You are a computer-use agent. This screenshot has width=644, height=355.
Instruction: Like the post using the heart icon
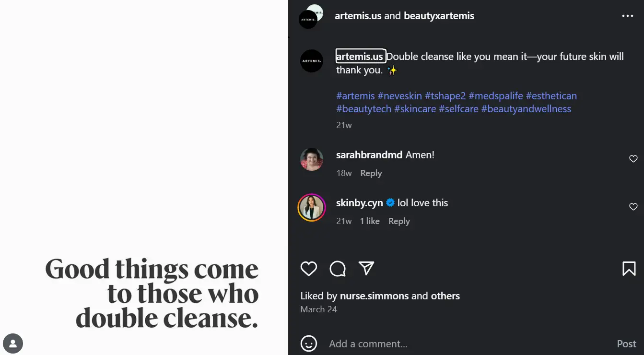(x=308, y=269)
